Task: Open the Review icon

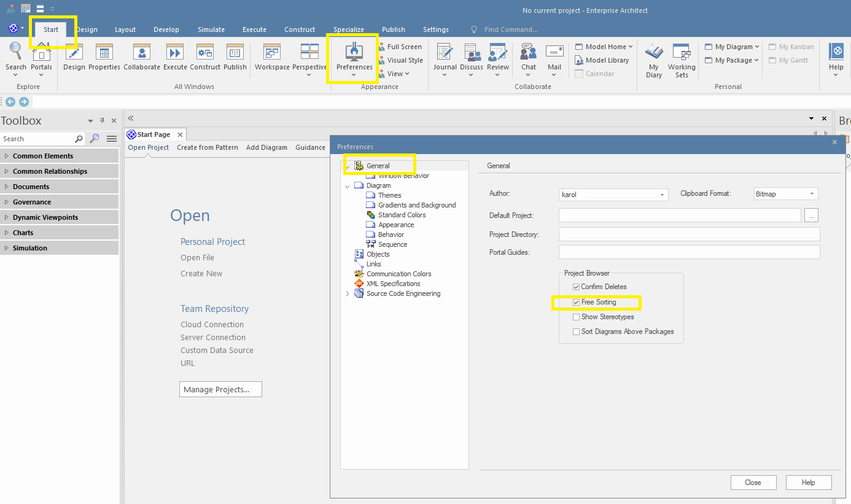Action: [498, 60]
